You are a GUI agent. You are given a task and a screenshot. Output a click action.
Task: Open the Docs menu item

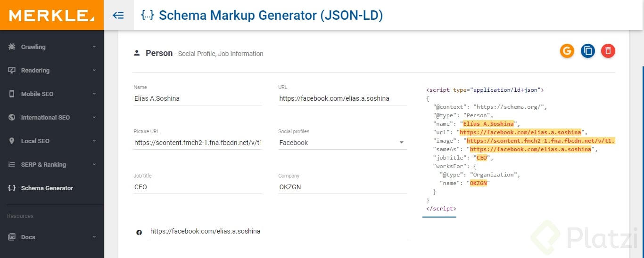tap(52, 237)
